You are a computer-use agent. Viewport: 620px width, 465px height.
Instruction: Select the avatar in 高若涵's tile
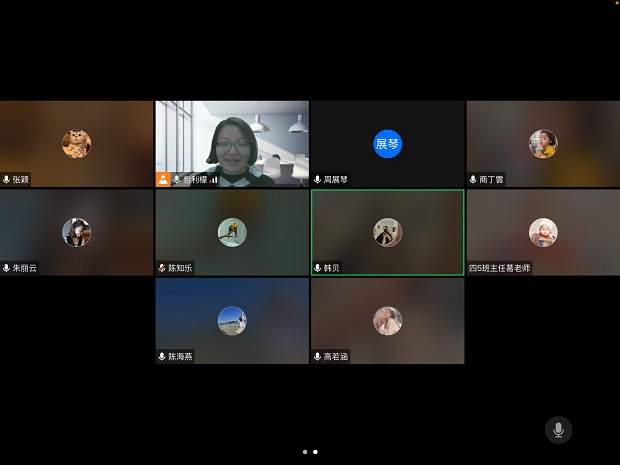click(x=387, y=320)
